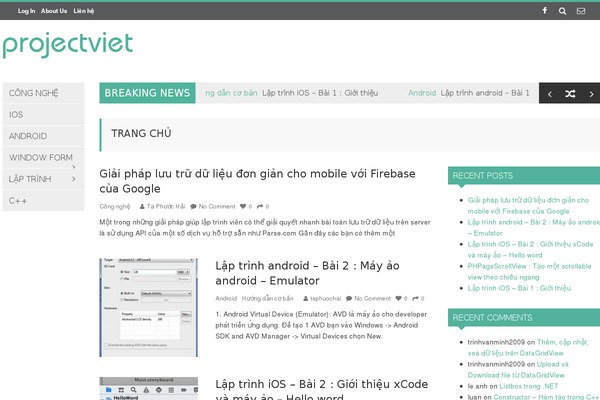Open comment link Upload và Download file

point(518,370)
